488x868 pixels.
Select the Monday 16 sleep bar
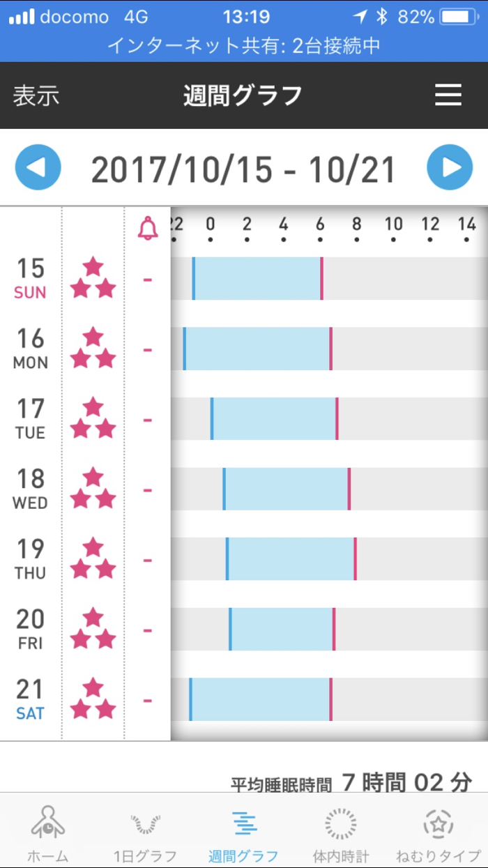click(257, 349)
